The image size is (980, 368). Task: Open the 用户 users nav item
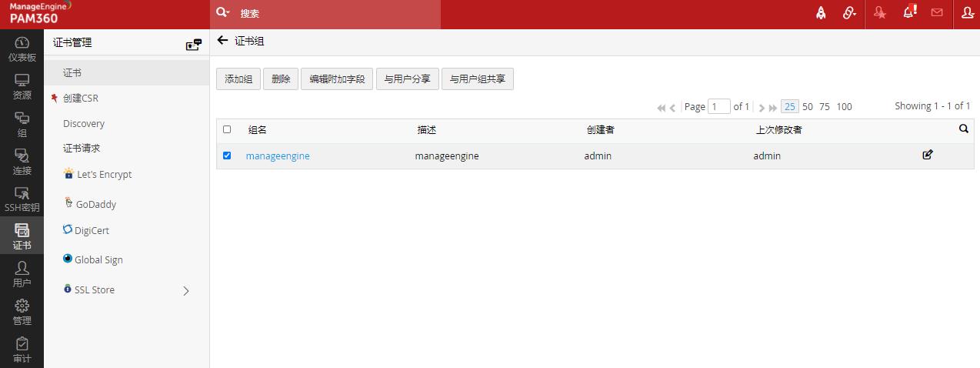[22, 274]
